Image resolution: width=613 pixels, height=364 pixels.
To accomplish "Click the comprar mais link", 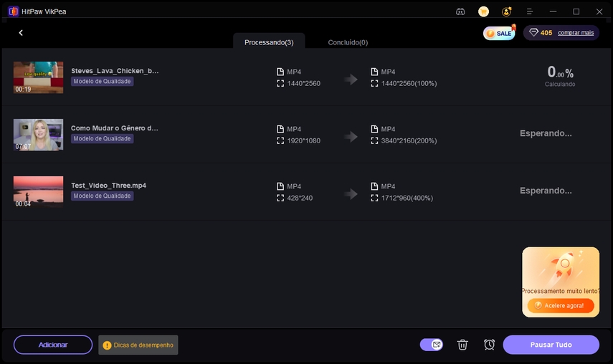I will tap(576, 33).
